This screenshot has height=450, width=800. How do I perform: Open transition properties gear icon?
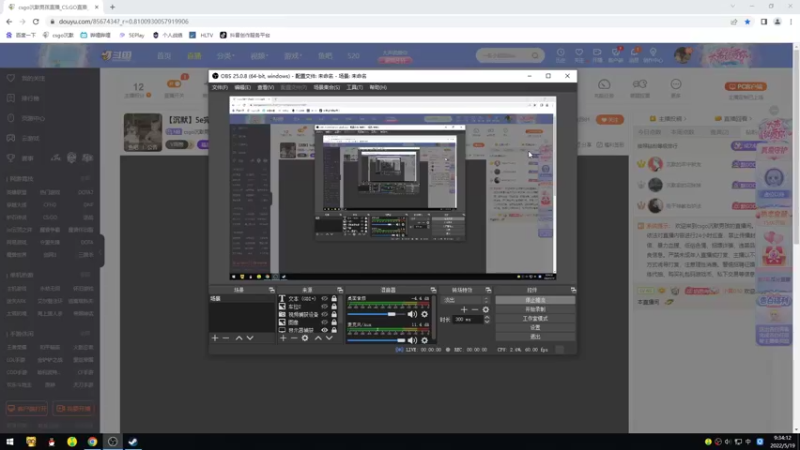point(486,310)
